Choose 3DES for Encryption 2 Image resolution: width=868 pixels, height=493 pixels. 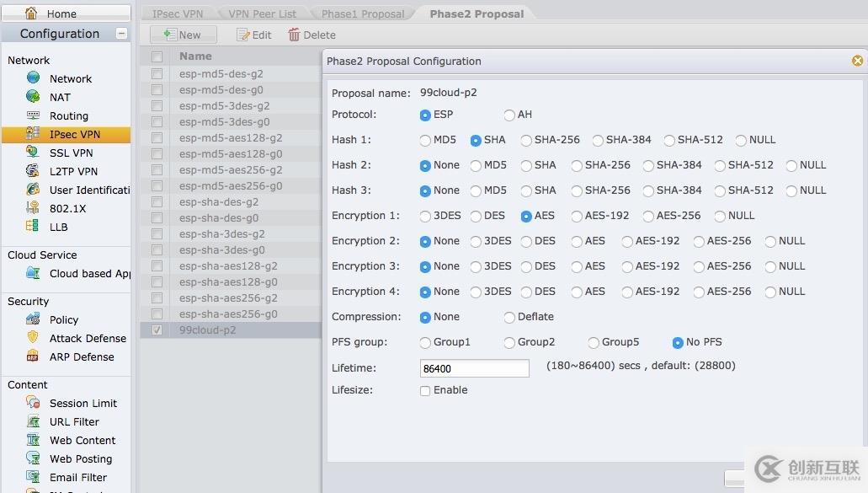coord(476,242)
